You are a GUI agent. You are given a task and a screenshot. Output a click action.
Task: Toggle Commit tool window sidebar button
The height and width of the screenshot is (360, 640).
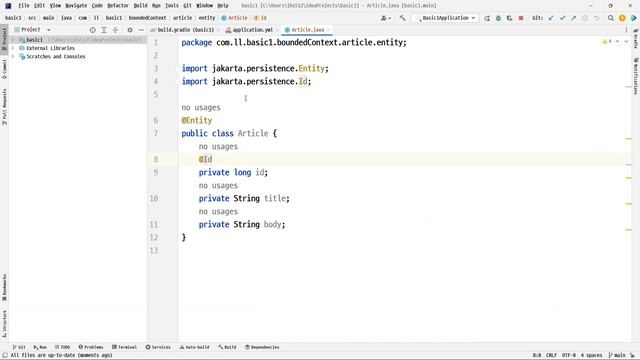[x=4, y=69]
